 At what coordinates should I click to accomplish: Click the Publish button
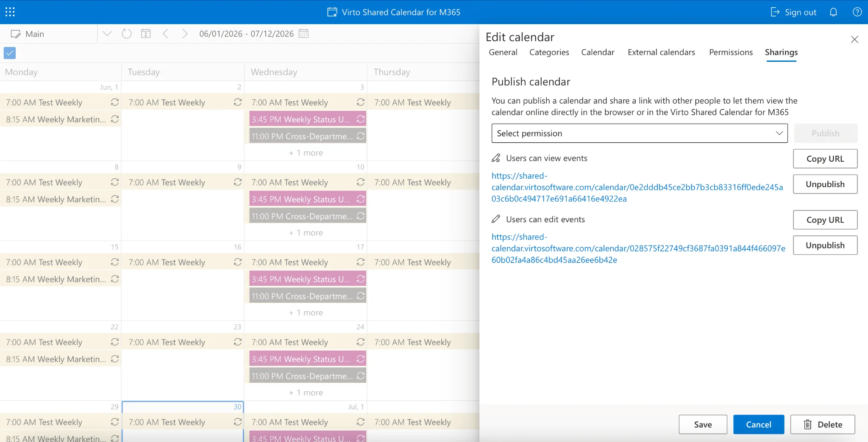tap(825, 133)
